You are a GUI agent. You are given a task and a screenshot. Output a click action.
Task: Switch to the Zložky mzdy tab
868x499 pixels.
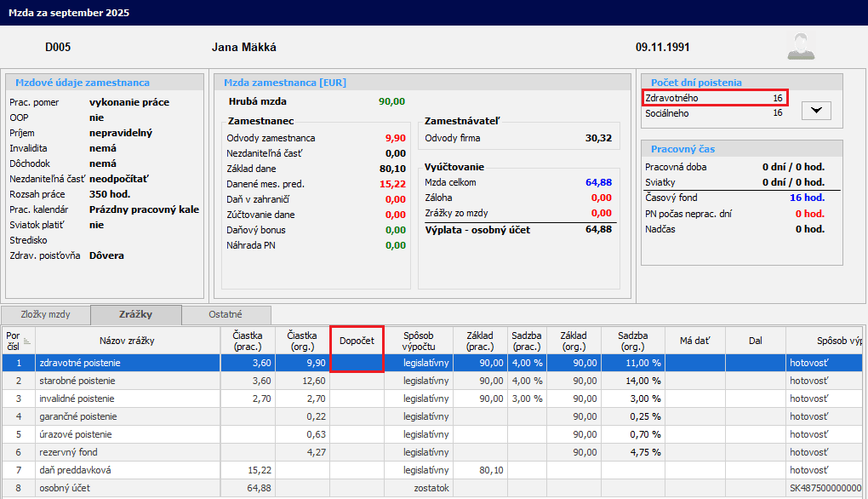point(46,314)
